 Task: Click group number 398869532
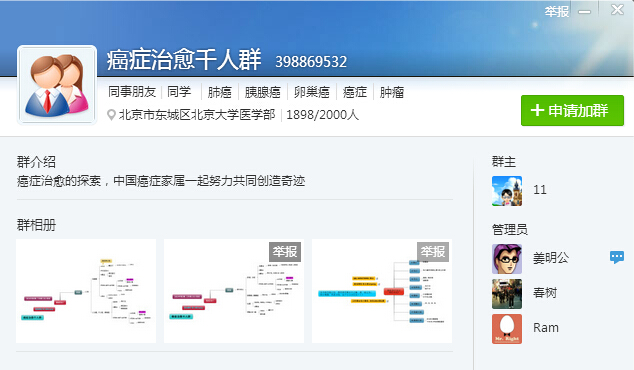point(311,62)
